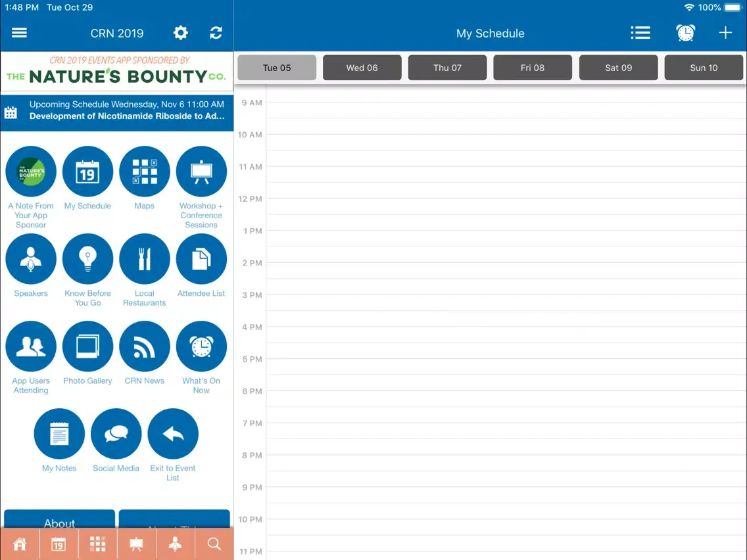Open My Schedule calendar icon in grid
Screen dimensions: 747x560
click(x=87, y=172)
